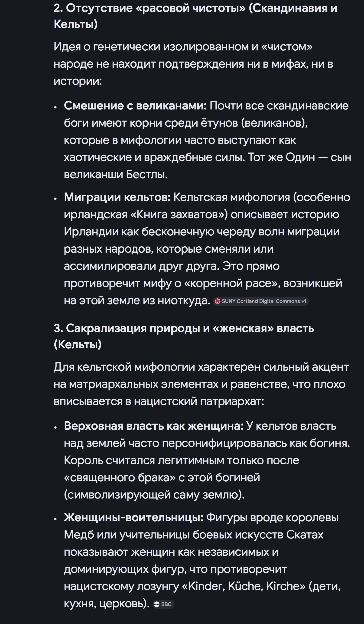Click bullet marker before 'Верховная власть как женщина'
The image size is (364, 624).
(x=56, y=427)
